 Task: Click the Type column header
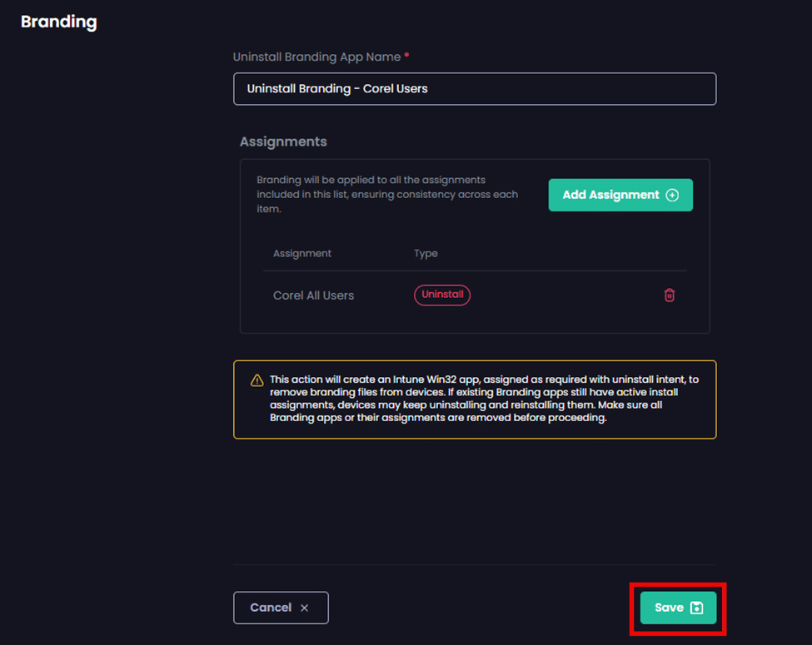[426, 253]
